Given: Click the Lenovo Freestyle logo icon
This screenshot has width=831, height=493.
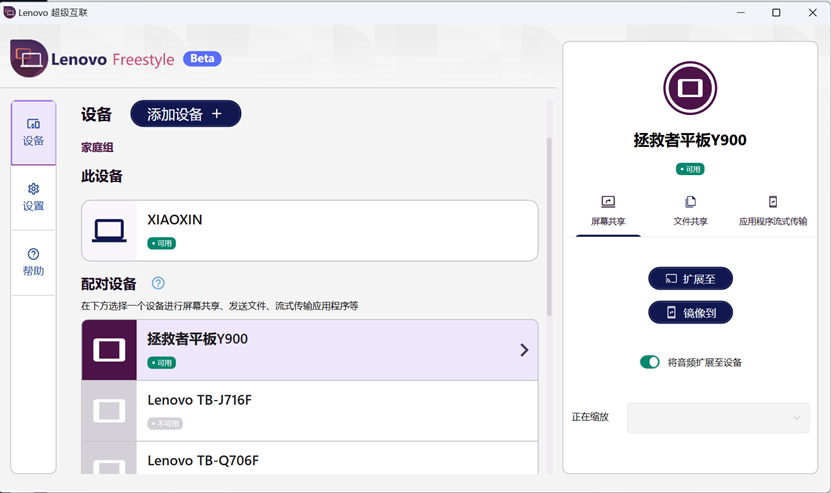Looking at the screenshot, I should 29,58.
